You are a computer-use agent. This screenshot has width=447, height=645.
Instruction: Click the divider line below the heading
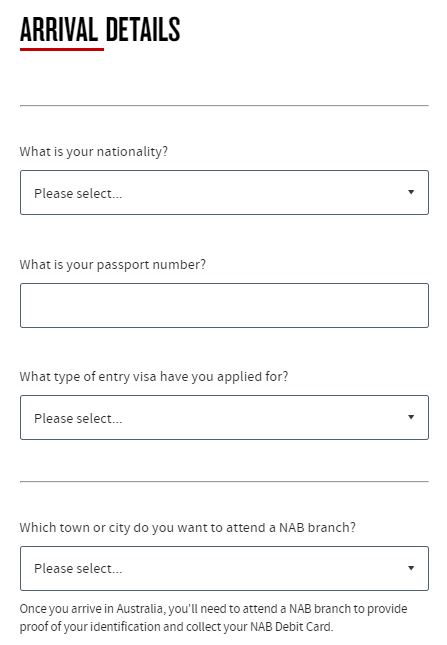[x=224, y=106]
